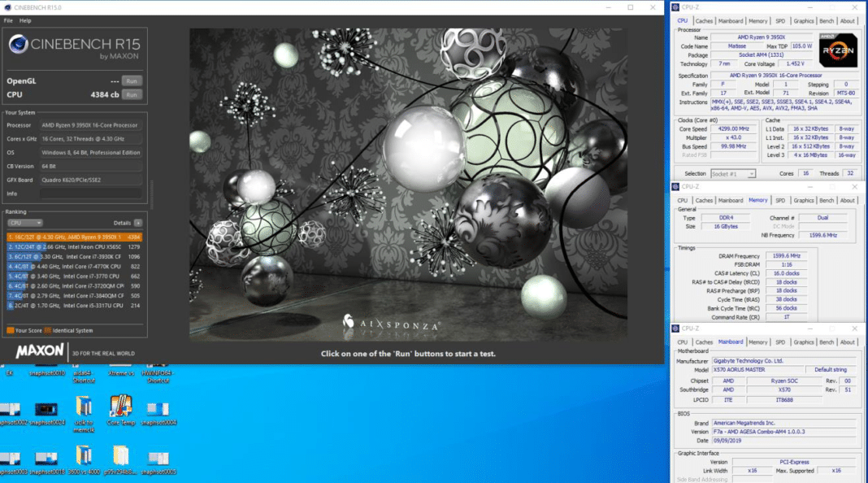
Task: Open the '3600 vs 4000' folder icon
Action: [84, 460]
